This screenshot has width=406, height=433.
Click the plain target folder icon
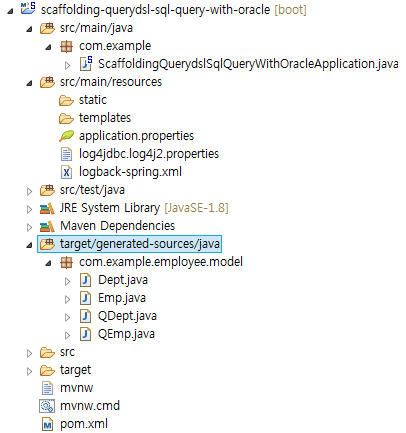47,370
